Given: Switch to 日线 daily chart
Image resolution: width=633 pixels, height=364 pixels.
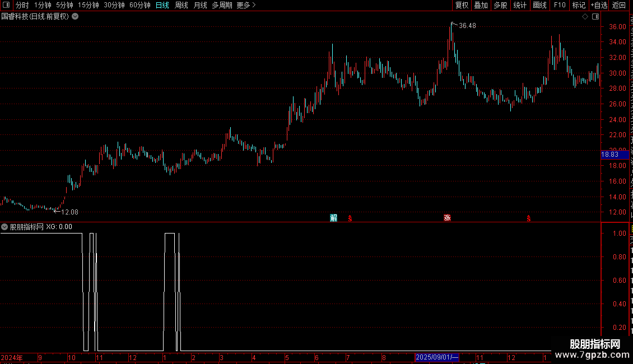Looking at the screenshot, I should pyautogui.click(x=162, y=5).
